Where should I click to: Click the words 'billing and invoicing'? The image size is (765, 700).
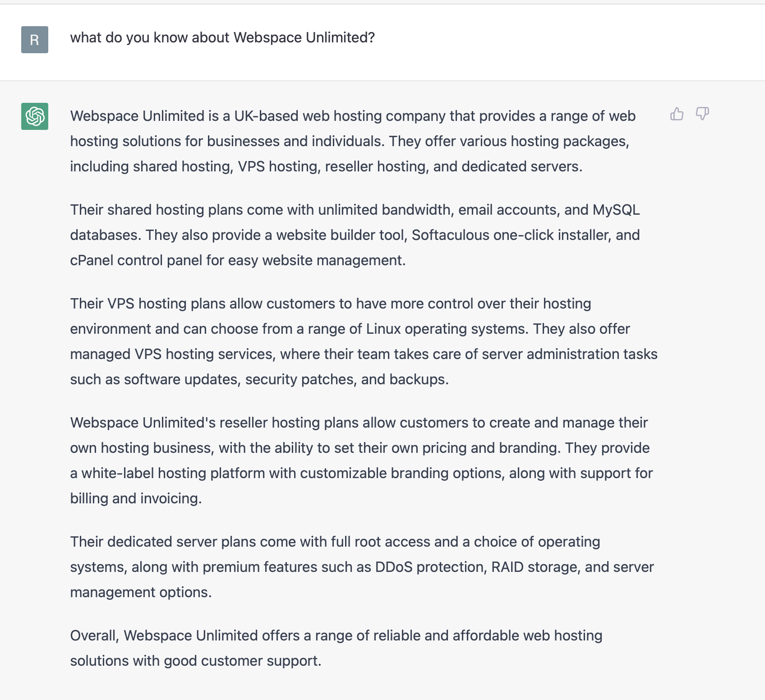[135, 498]
